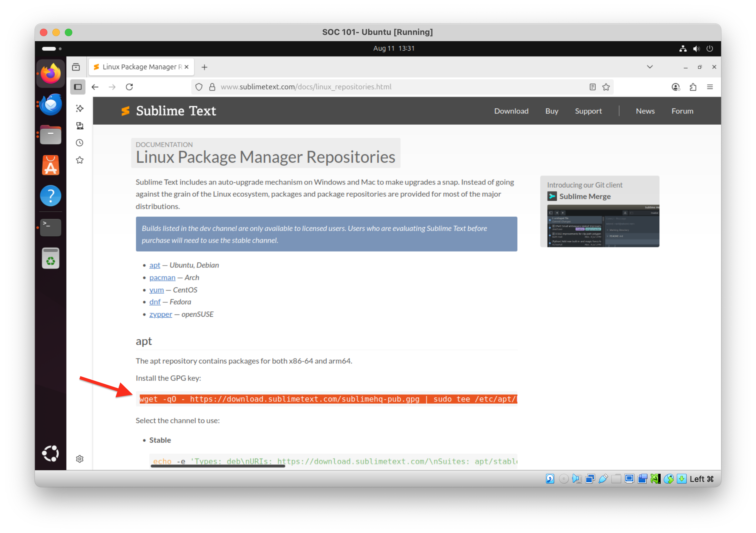This screenshot has width=756, height=533.
Task: Open the Files manager in dock
Action: tap(50, 135)
